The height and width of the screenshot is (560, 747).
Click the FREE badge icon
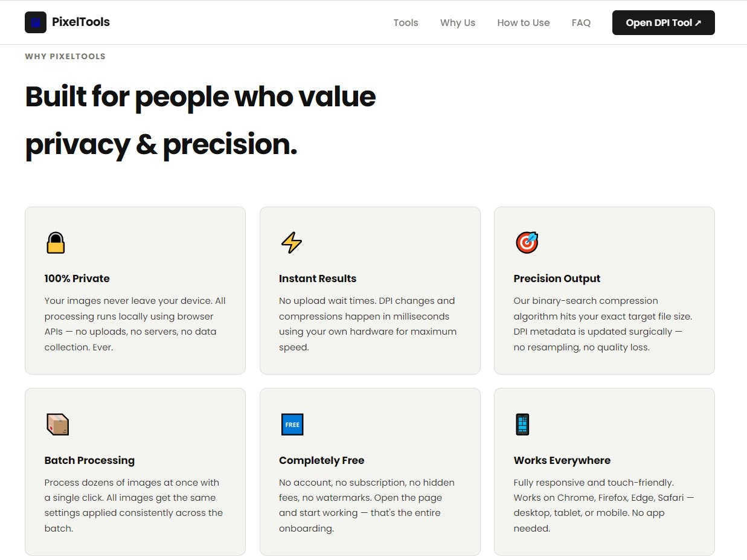point(292,424)
